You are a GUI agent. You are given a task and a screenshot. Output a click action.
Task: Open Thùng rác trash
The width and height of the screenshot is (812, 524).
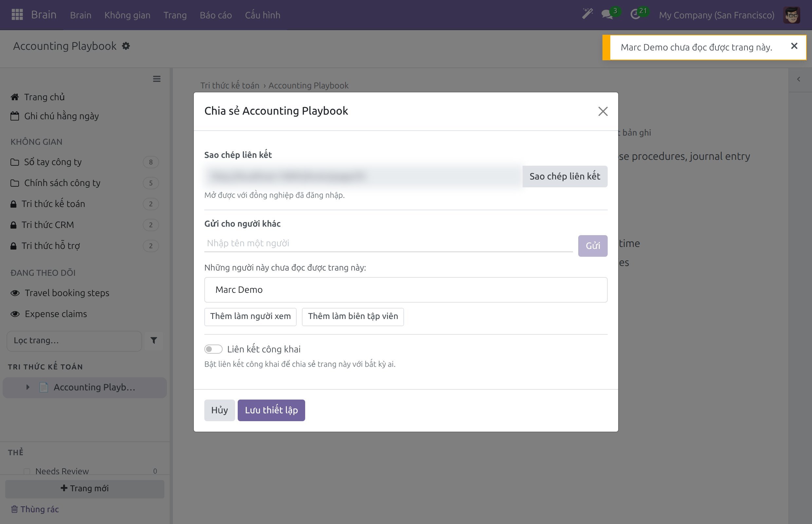tap(35, 509)
